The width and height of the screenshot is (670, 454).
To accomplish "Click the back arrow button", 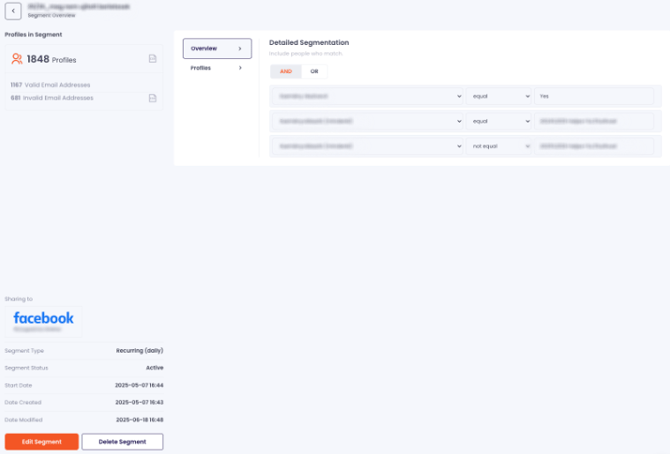I will coord(13,11).
